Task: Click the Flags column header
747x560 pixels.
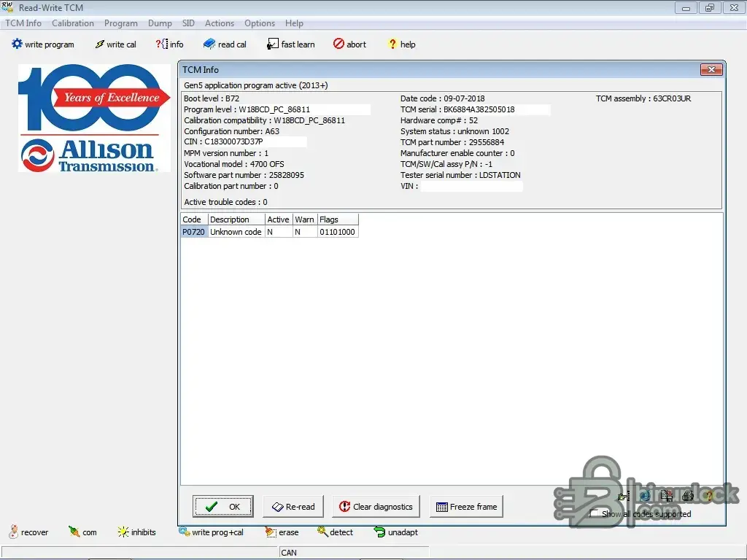Action: (x=337, y=219)
